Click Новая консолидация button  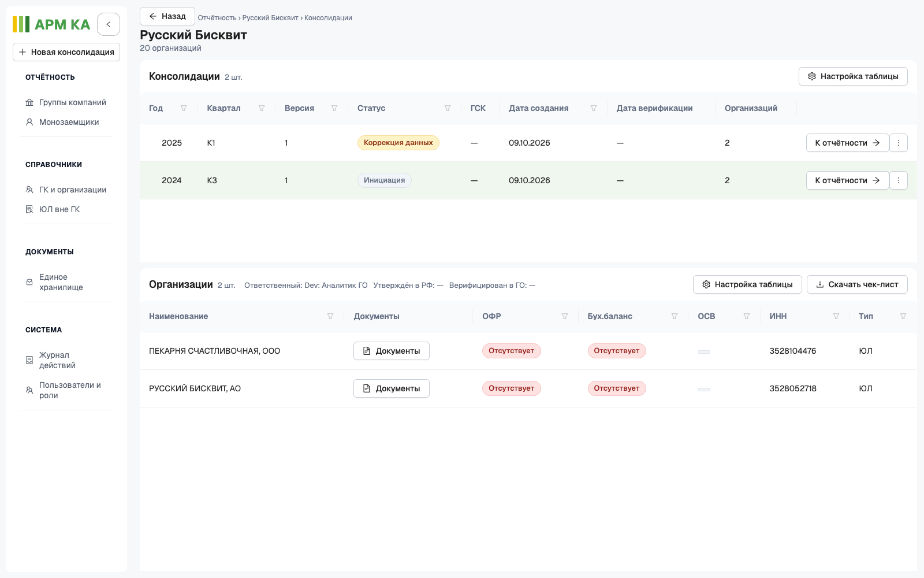point(66,52)
